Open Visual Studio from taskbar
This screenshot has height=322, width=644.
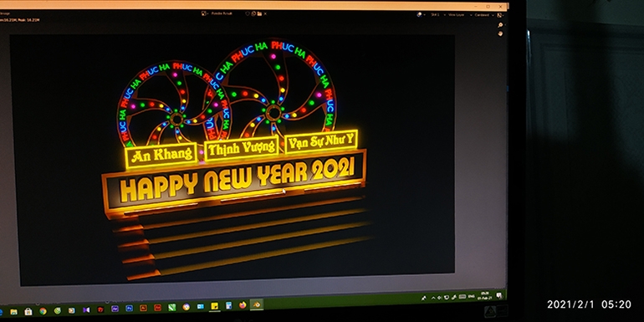pos(86,310)
